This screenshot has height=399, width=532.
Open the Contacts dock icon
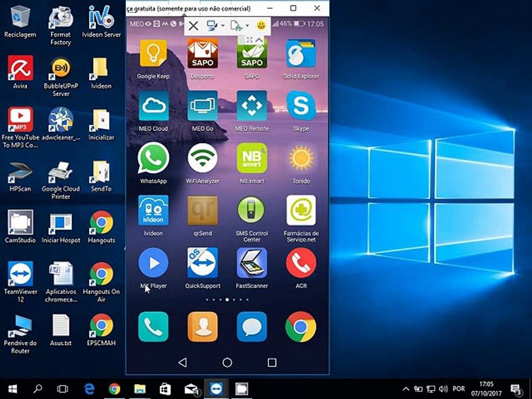203,326
